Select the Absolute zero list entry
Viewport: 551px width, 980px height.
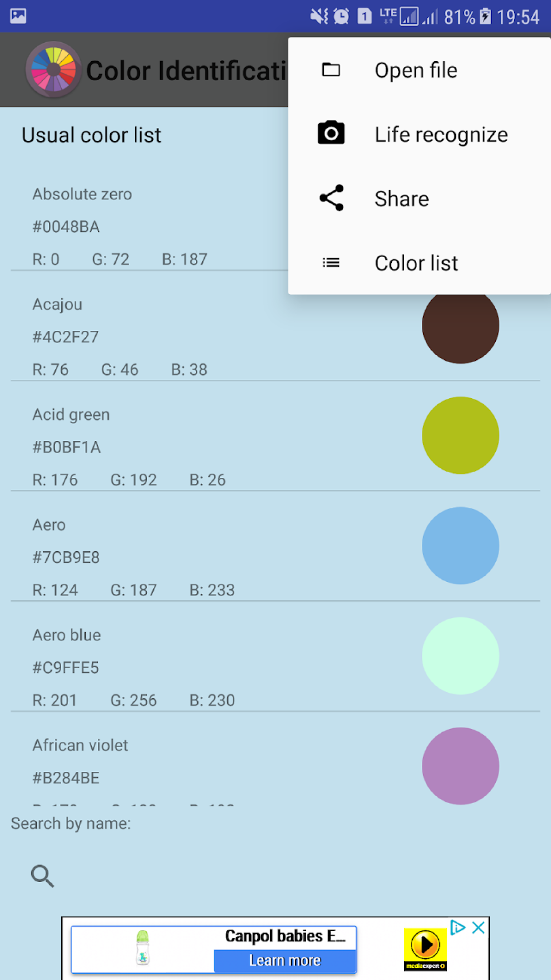click(x=150, y=226)
